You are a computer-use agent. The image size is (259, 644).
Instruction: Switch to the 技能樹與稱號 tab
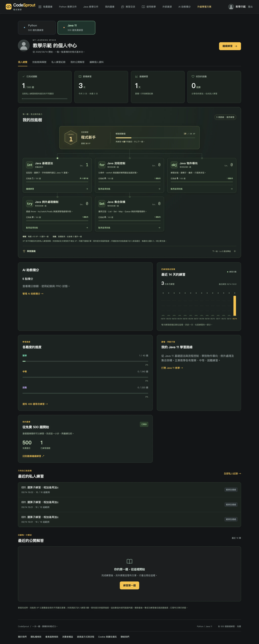click(39, 62)
